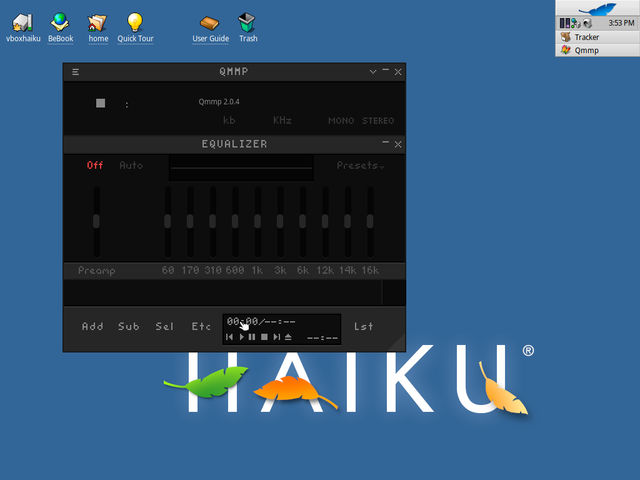The image size is (640, 480).
Task: Open the QMMP main menu hamburger icon
Action: [x=76, y=72]
